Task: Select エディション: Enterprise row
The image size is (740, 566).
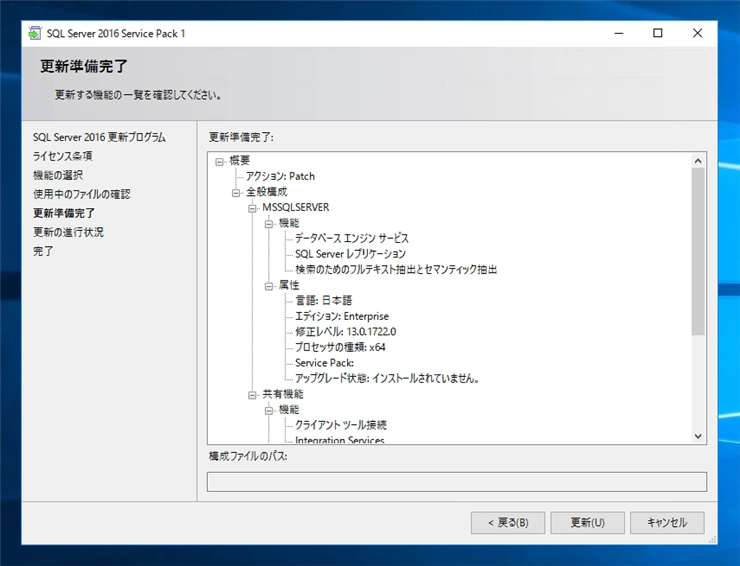Action: tap(342, 316)
